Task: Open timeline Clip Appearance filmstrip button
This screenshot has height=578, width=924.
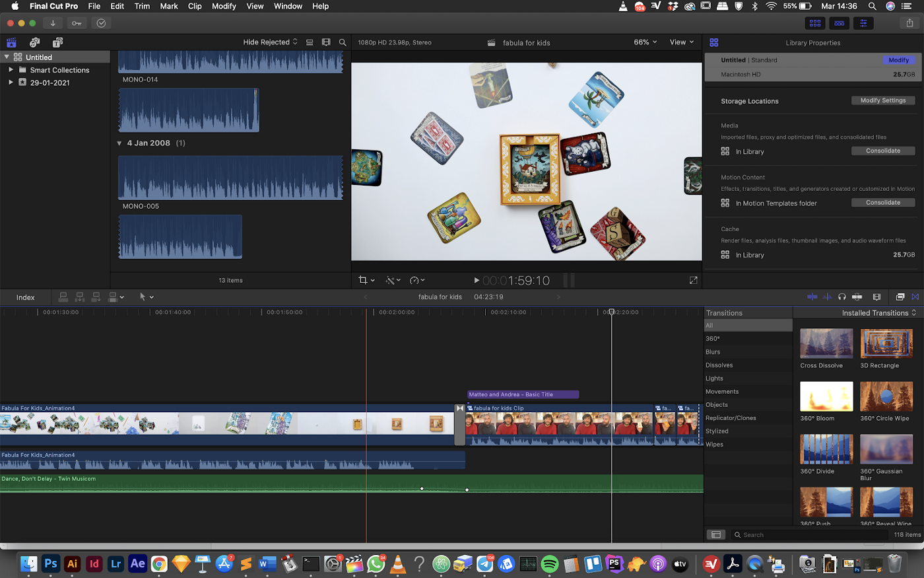Action: click(x=876, y=297)
